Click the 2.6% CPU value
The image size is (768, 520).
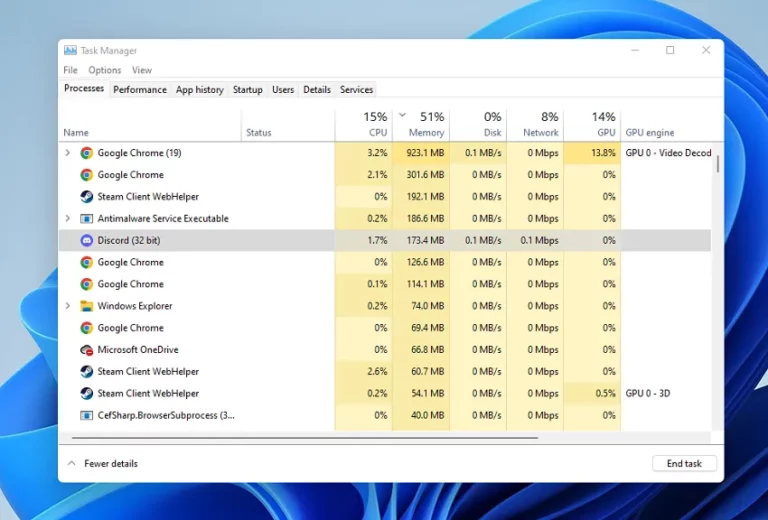click(377, 372)
